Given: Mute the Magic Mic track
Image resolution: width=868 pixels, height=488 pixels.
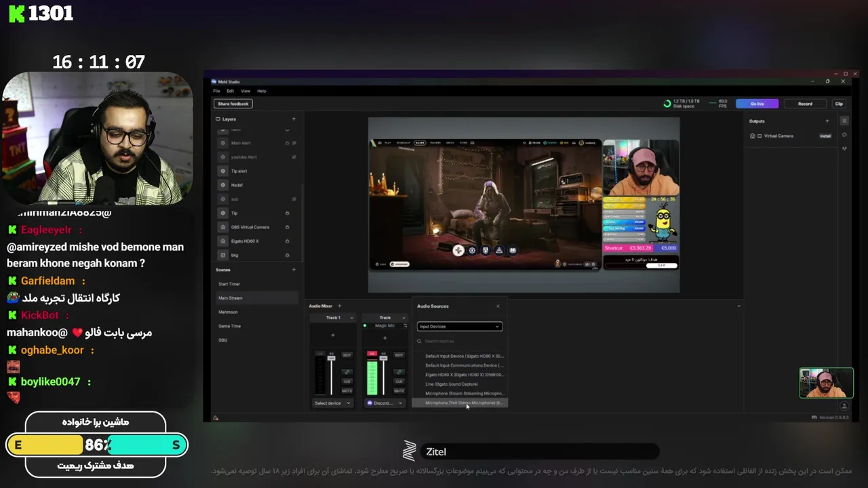Looking at the screenshot, I should coord(399,391).
